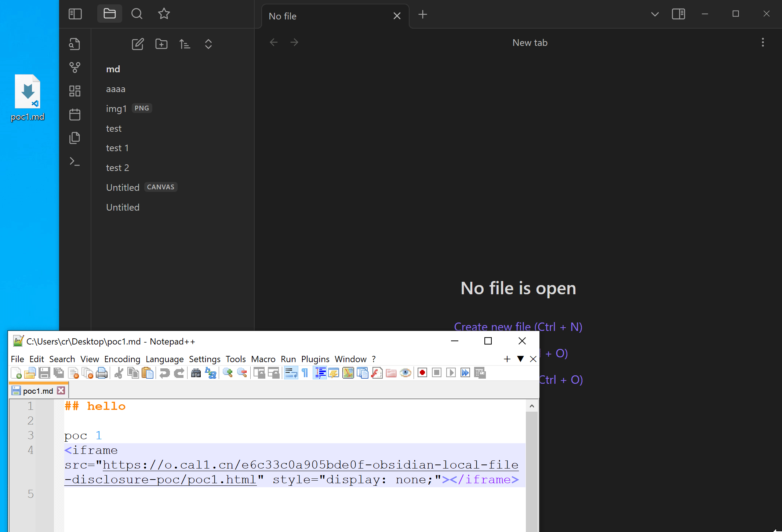This screenshot has height=532, width=782.
Task: Open quick switcher icon in Obsidian ribbon
Action: 74,44
